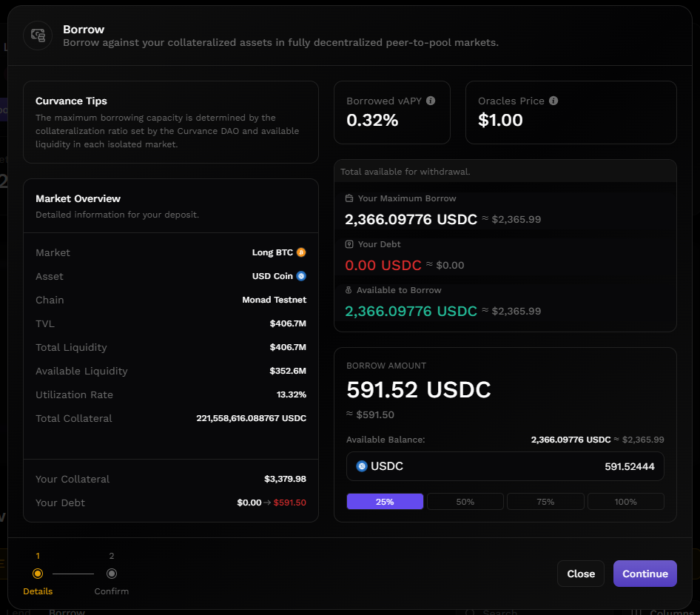Click the Bitcoin icon beside Long BTC

[301, 252]
